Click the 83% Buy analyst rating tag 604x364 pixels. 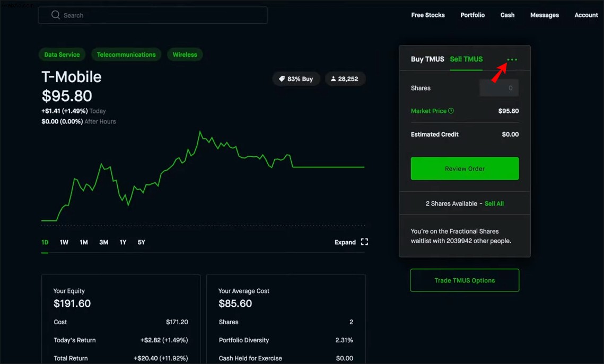click(x=296, y=79)
